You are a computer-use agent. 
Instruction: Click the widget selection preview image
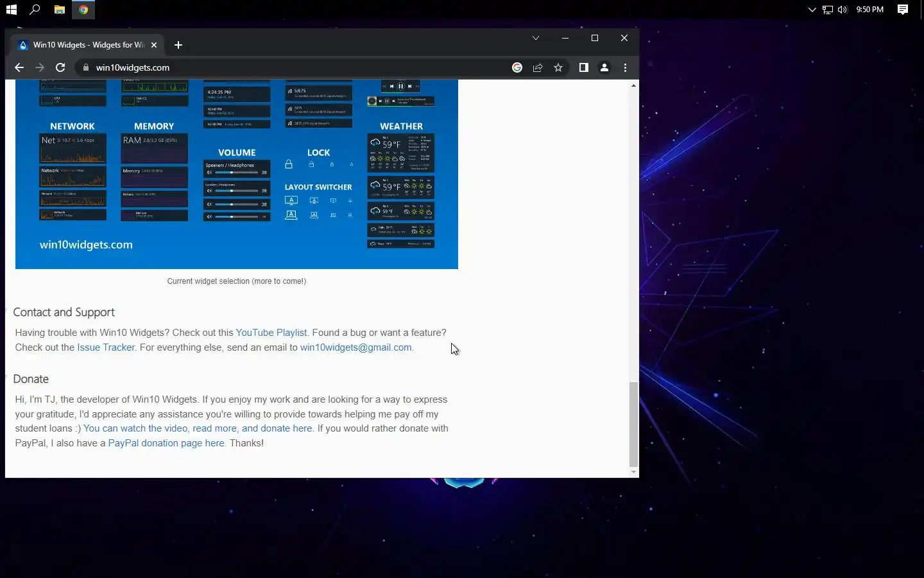(x=237, y=174)
